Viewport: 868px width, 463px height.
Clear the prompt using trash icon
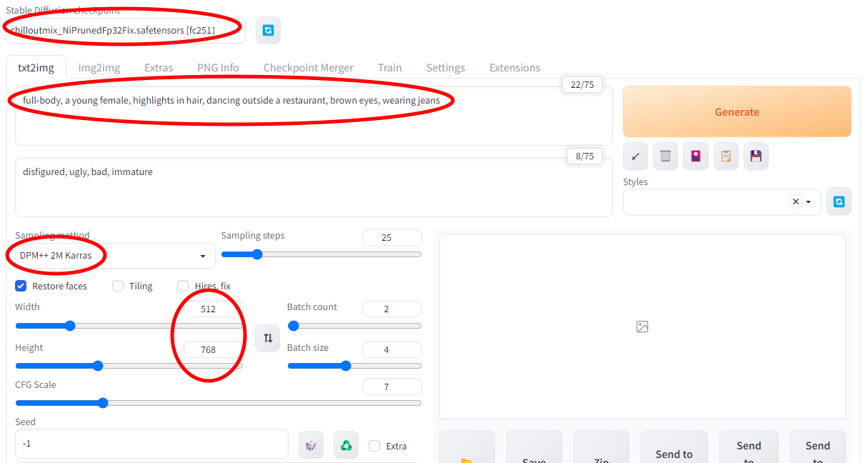[665, 156]
